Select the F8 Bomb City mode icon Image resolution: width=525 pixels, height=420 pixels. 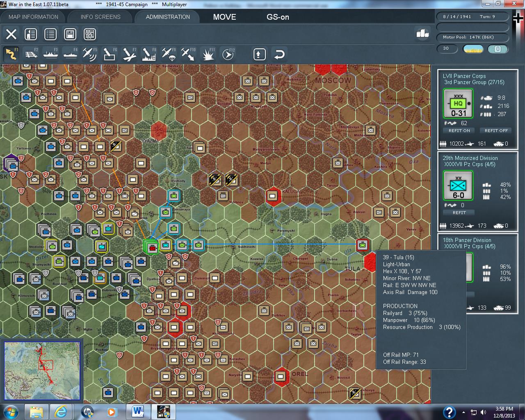(x=149, y=54)
